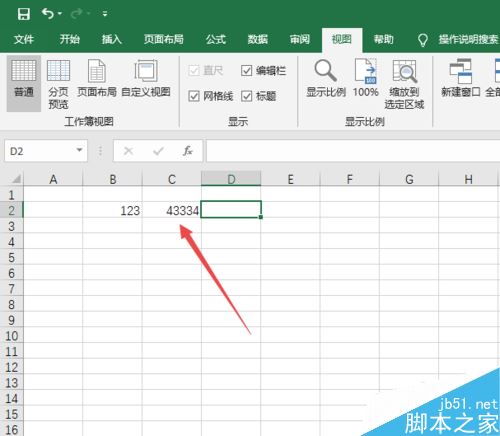Click cell containing 123
The image size is (500, 436).
coord(113,210)
